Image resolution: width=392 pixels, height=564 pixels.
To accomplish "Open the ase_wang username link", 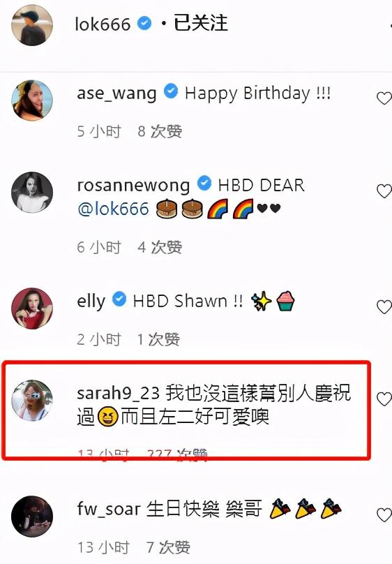I will (116, 94).
